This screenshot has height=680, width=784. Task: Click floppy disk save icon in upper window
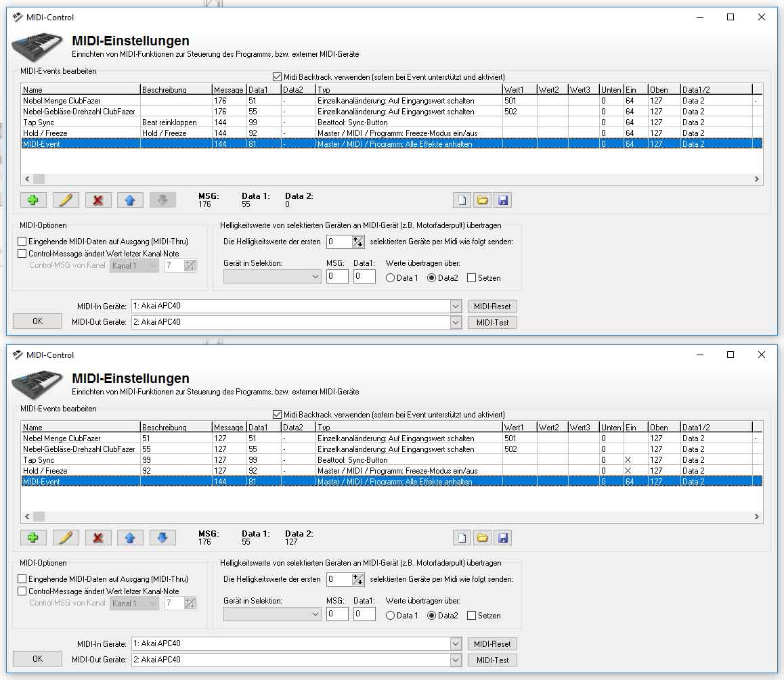[502, 200]
